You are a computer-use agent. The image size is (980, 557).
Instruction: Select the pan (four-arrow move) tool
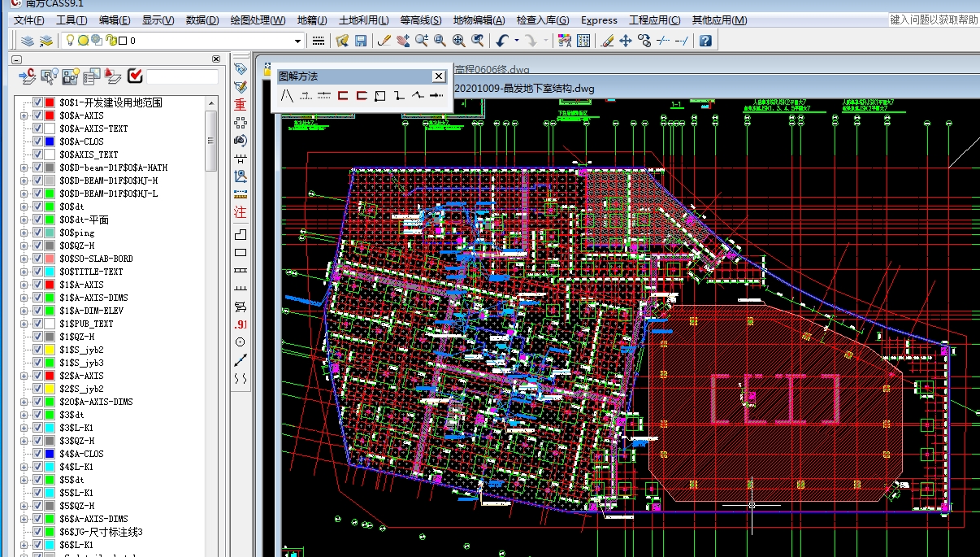click(626, 41)
